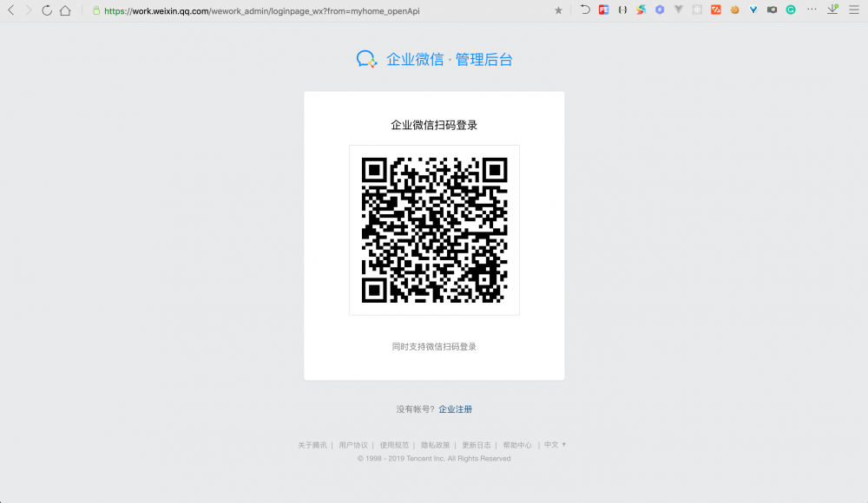Click the browser forward arrow
The image size is (868, 503).
coord(29,10)
